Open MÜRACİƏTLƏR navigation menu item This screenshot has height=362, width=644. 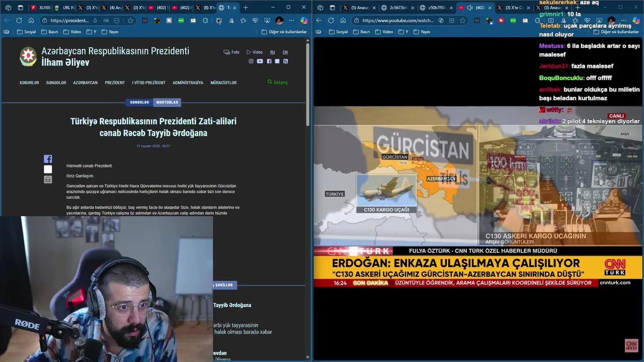click(223, 82)
